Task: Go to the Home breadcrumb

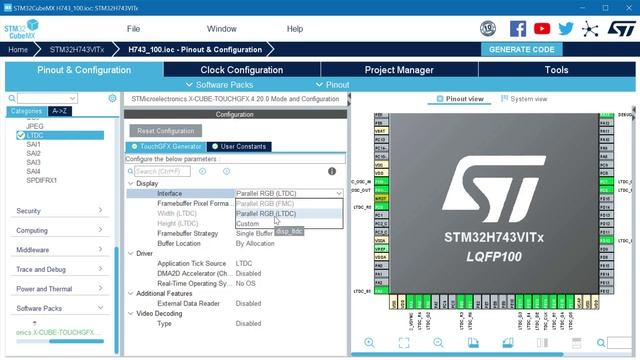Action: pyautogui.click(x=18, y=49)
